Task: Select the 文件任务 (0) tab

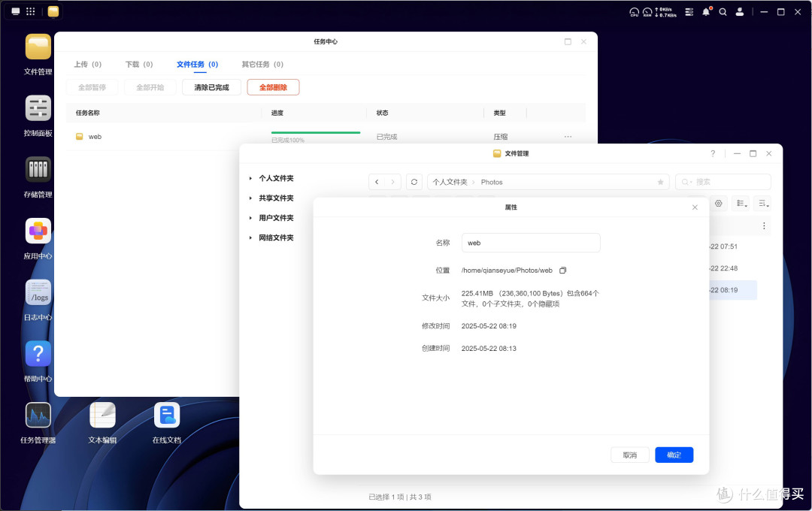Action: click(x=197, y=64)
